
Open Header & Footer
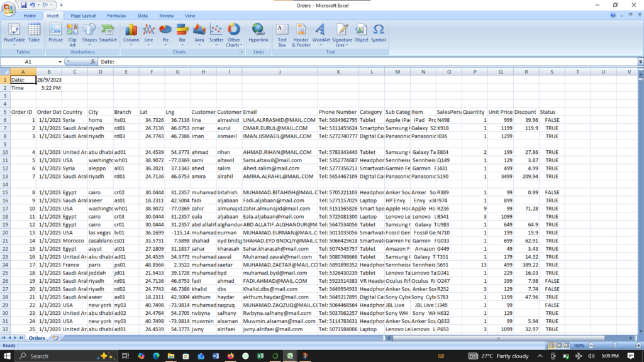[301, 35]
